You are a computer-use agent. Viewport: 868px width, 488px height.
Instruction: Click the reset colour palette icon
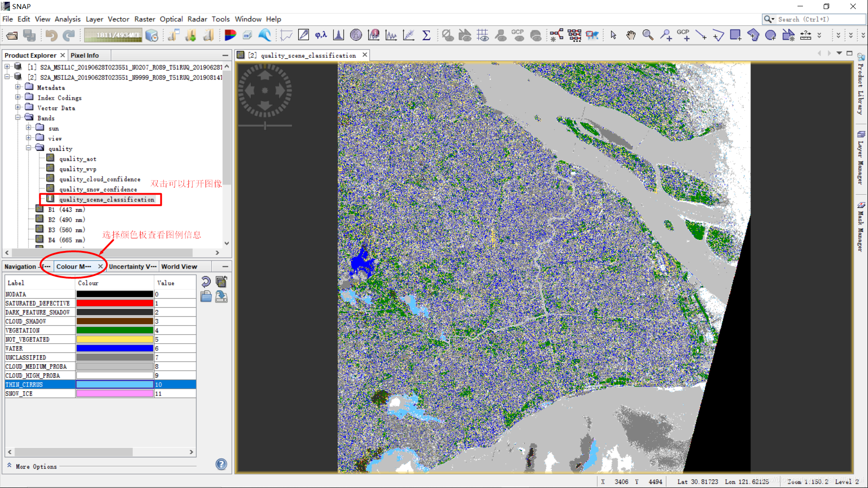[x=207, y=281]
